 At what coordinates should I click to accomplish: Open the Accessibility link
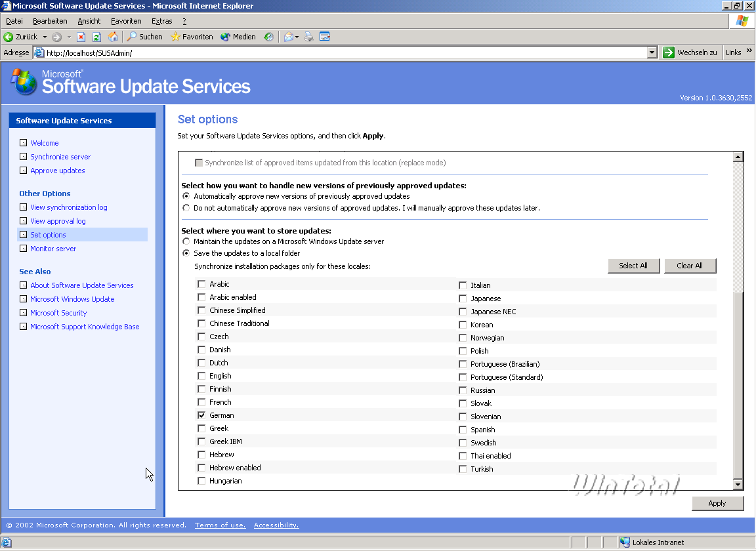coord(276,525)
